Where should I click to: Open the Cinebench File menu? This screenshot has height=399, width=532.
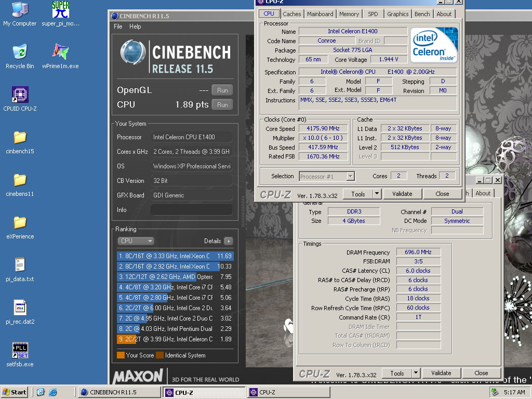tap(118, 26)
